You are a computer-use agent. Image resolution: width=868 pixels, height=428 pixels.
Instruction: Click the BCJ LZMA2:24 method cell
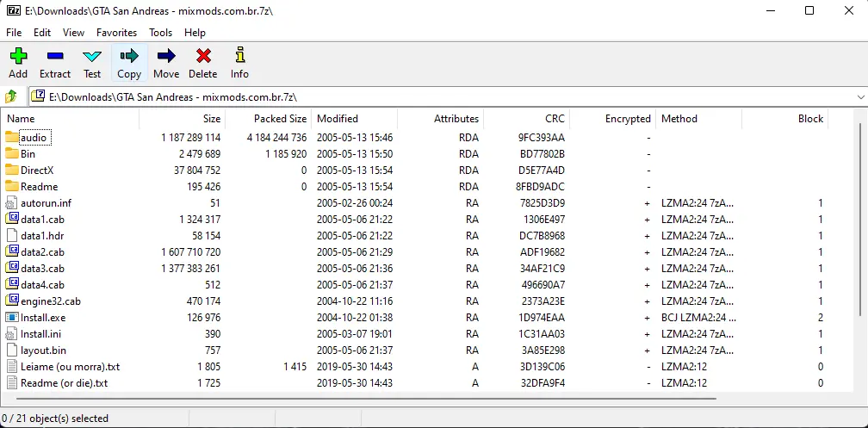pyautogui.click(x=698, y=317)
